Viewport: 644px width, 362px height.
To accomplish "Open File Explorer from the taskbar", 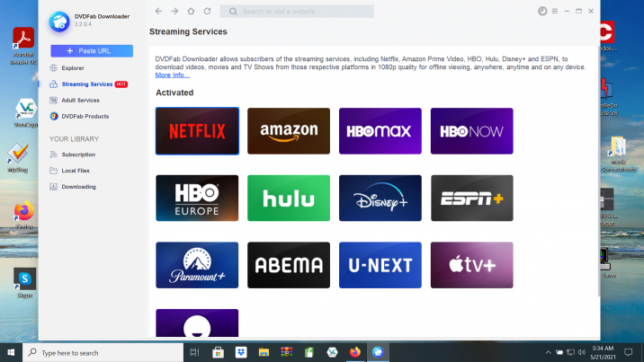I will 264,352.
